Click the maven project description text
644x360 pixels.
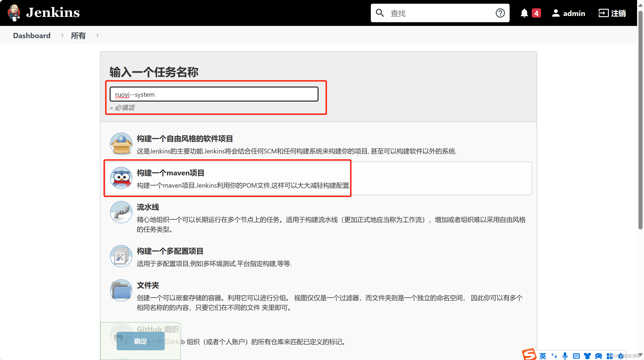[x=244, y=185]
